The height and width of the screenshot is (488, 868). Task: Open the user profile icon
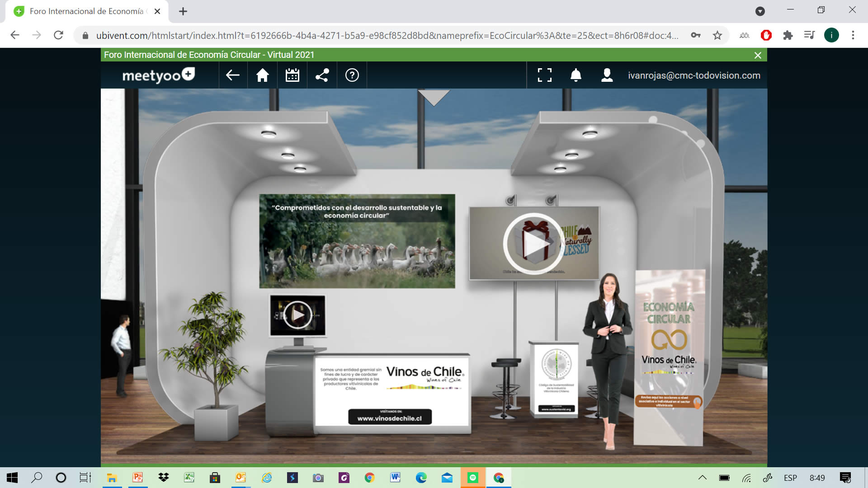click(607, 75)
